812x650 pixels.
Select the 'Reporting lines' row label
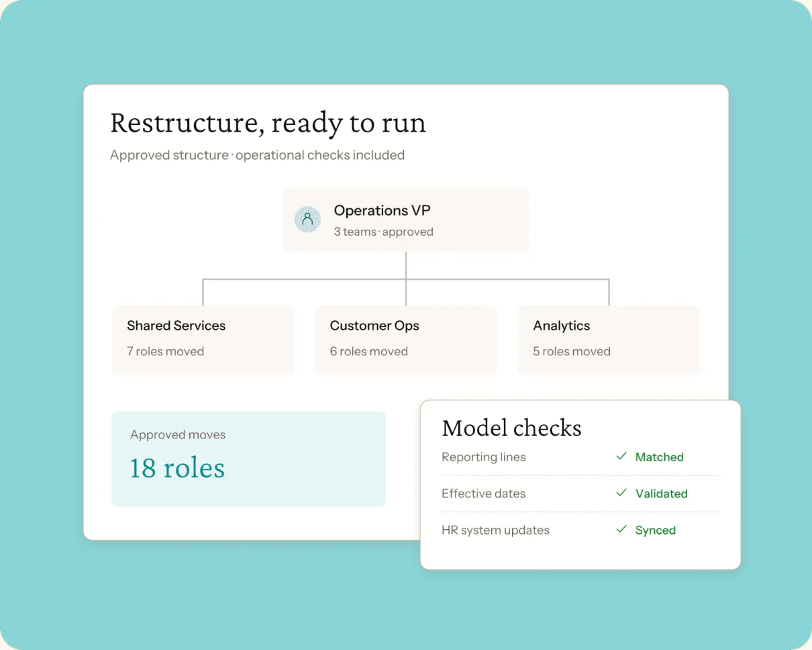click(483, 457)
